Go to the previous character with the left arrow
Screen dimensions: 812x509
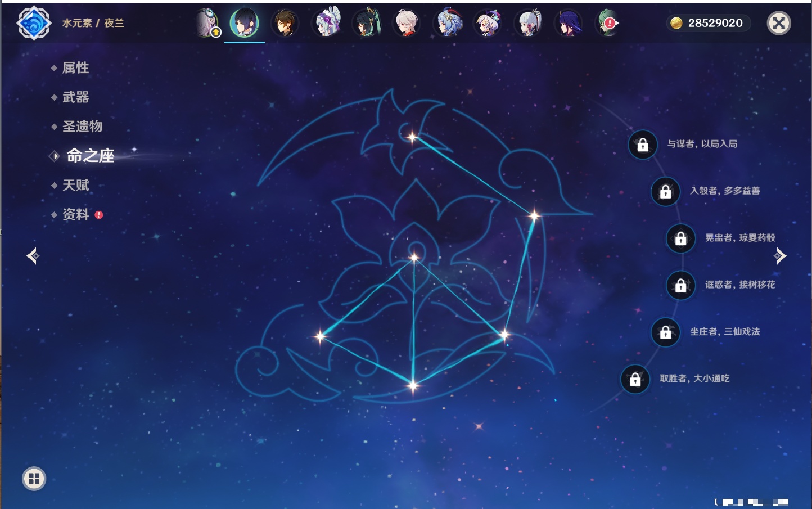point(33,256)
